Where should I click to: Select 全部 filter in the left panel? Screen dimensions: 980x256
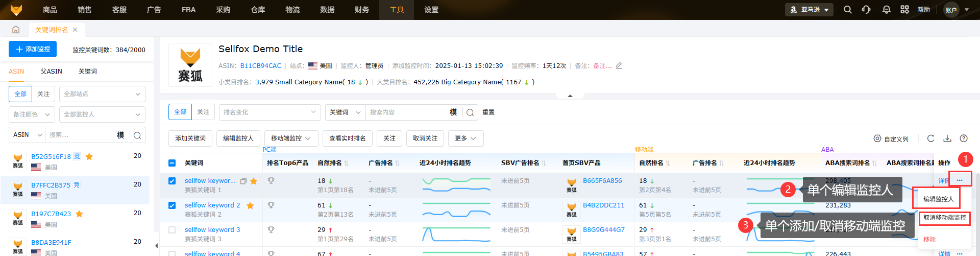pos(20,94)
